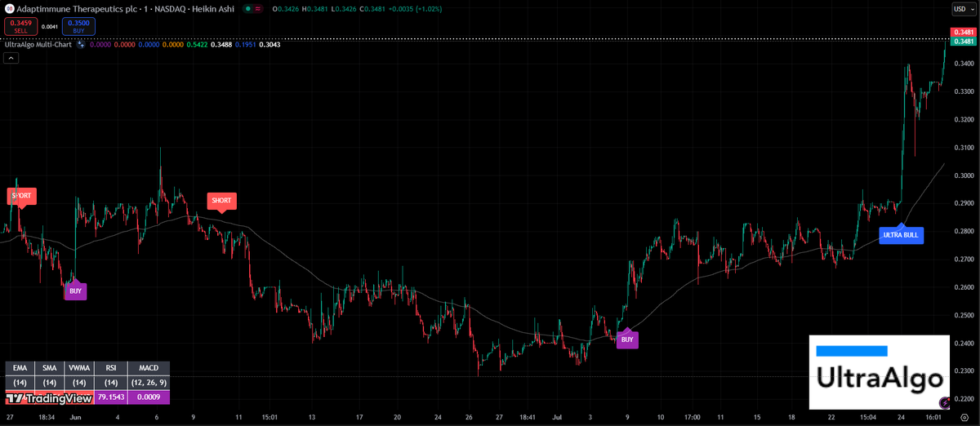980x426 pixels.
Task: Click the 0.3000 price axis label
Action: pos(964,175)
